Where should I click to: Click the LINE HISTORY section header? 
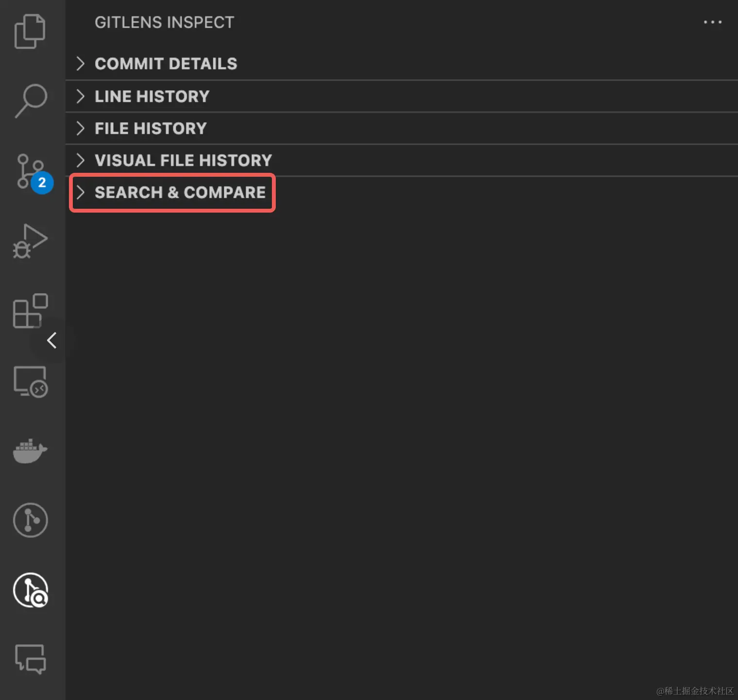402,96
